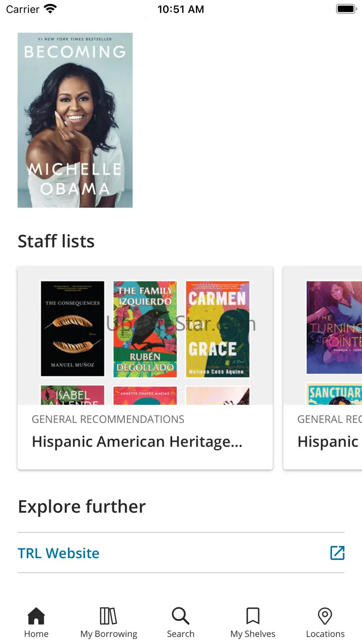The image size is (362, 644).
Task: Open the Locations tab
Action: (x=325, y=623)
